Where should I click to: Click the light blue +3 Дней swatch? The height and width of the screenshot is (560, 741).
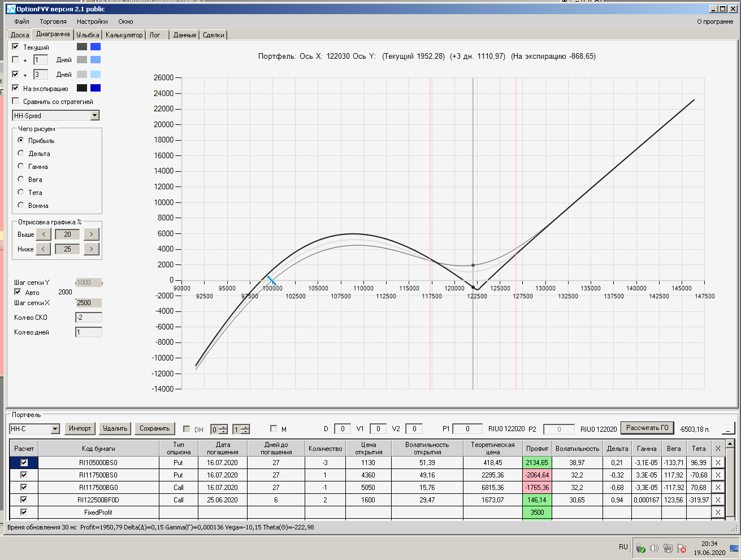pyautogui.click(x=96, y=74)
